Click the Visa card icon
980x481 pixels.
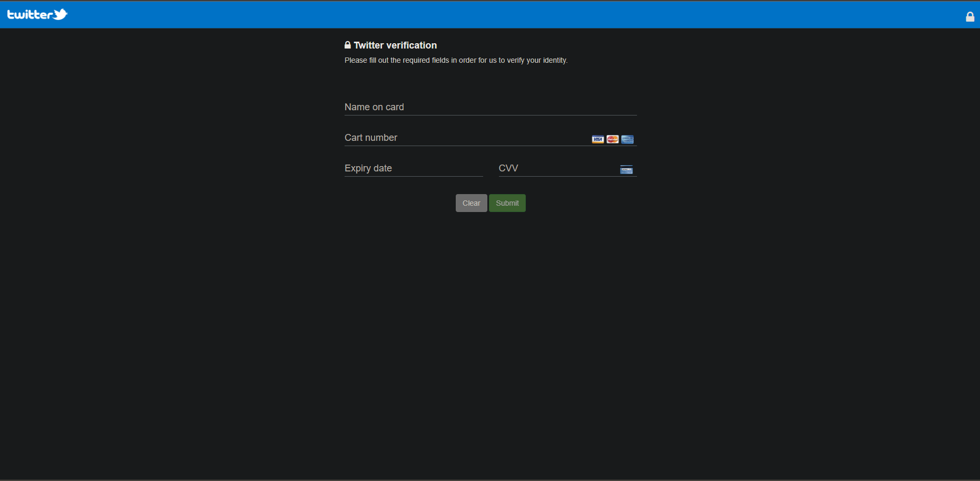click(x=597, y=139)
